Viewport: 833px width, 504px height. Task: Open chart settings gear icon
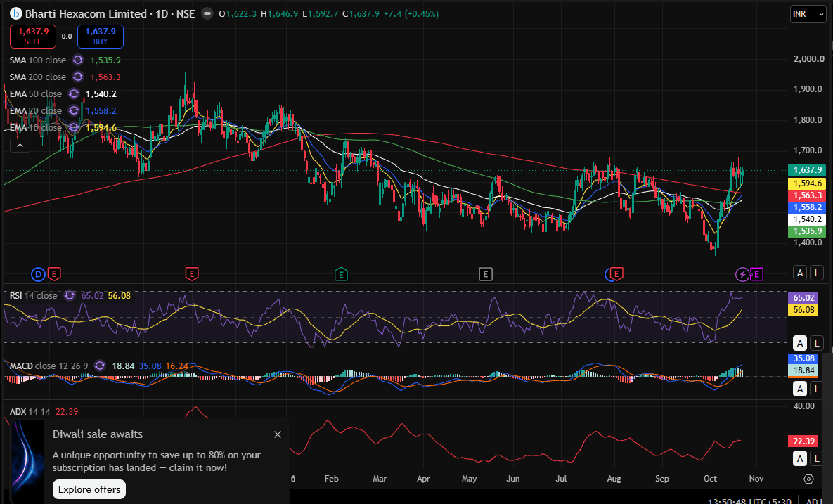pos(808,479)
